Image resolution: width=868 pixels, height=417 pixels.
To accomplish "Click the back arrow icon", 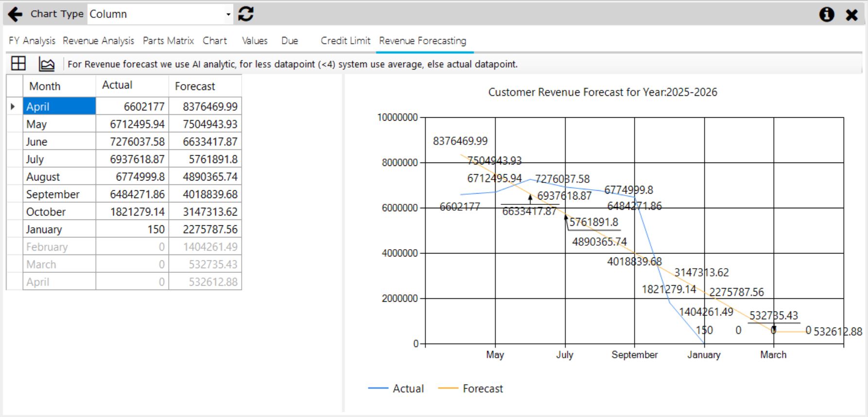I will coord(15,14).
